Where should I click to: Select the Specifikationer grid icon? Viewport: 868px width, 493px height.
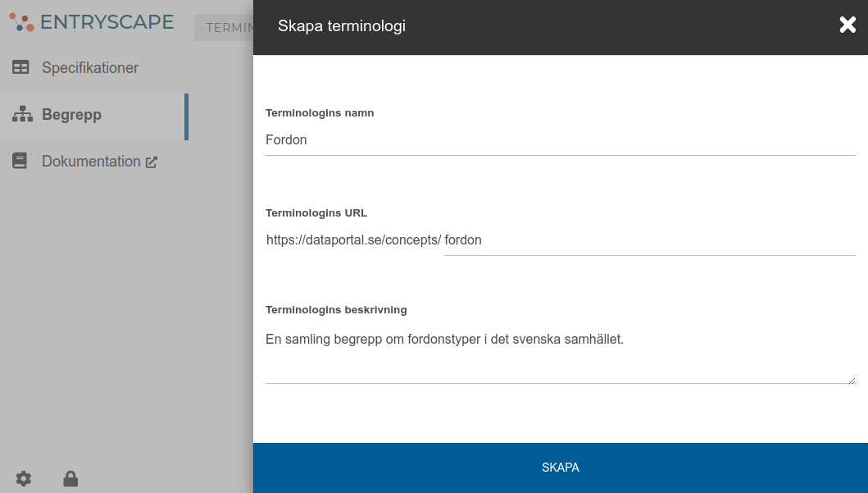tap(20, 67)
